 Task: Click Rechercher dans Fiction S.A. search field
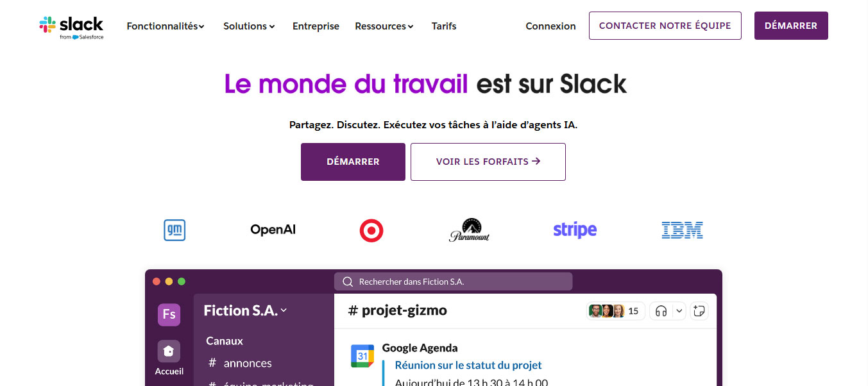click(x=453, y=281)
